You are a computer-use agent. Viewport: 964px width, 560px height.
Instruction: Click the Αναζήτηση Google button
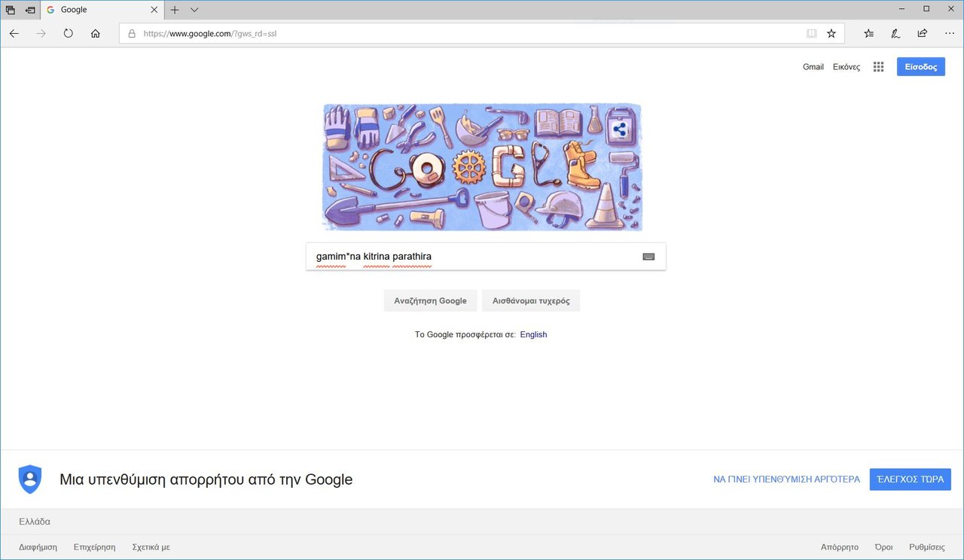tap(430, 300)
